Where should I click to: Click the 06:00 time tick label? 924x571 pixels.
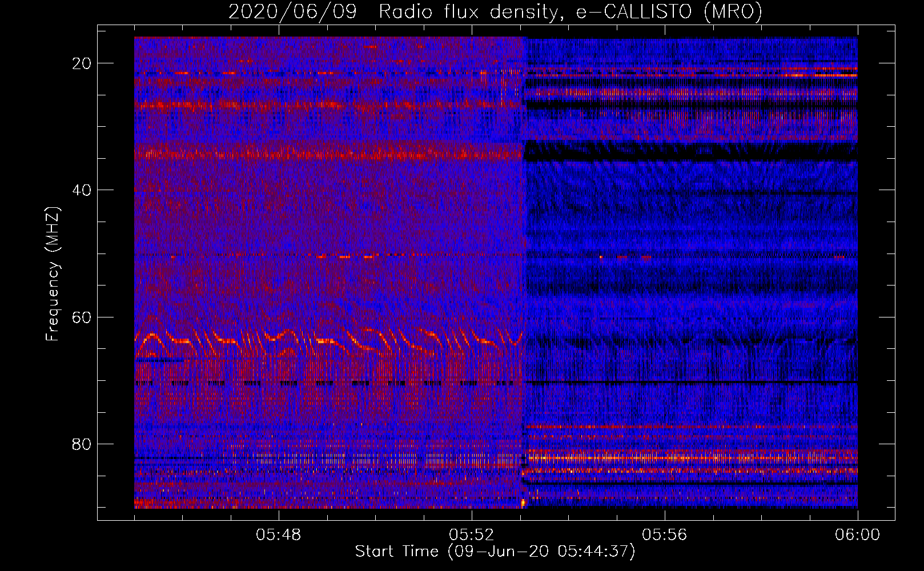point(857,535)
